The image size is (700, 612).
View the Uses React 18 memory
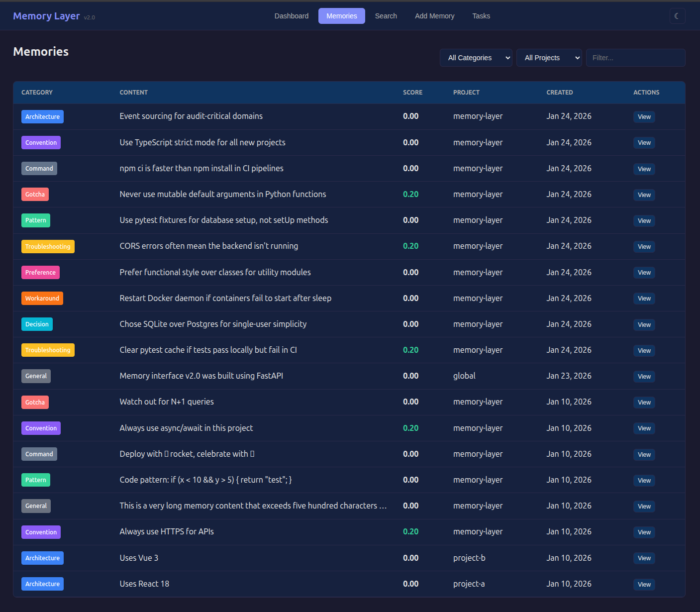click(x=644, y=585)
